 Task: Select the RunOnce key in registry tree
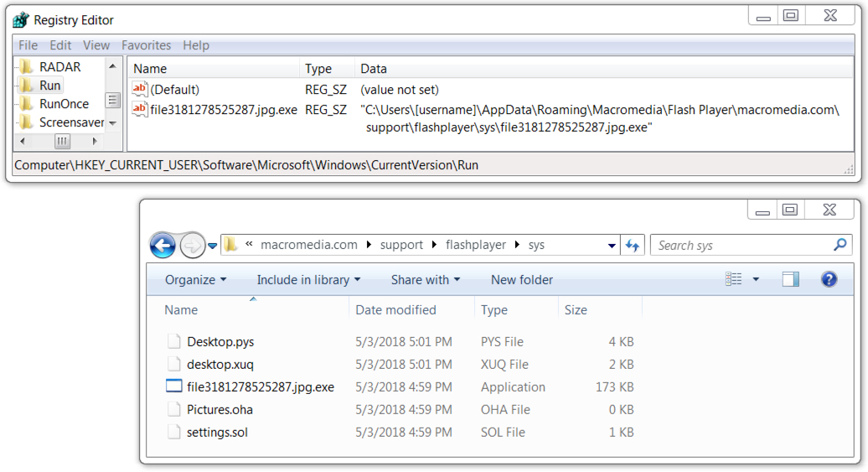click(x=64, y=104)
